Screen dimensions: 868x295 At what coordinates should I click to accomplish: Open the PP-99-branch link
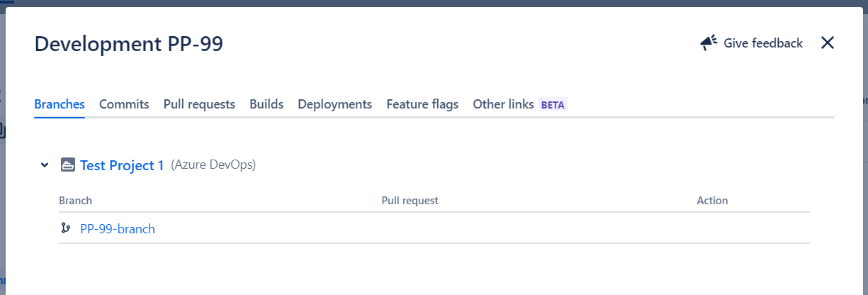118,229
